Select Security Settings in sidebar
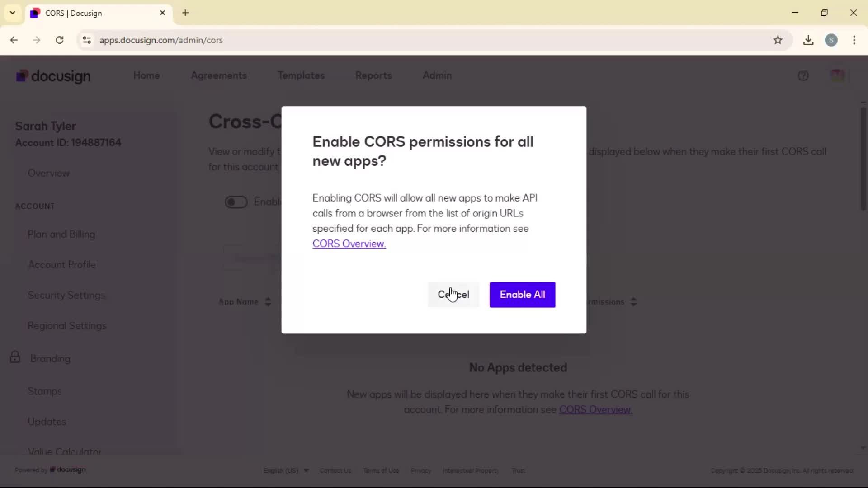The image size is (868, 488). coord(66,295)
